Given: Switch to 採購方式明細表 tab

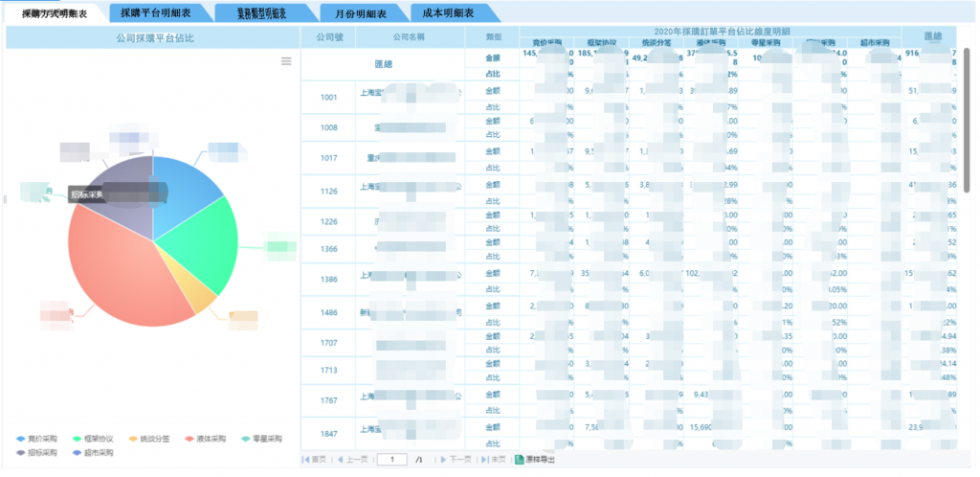Looking at the screenshot, I should pos(55,13).
